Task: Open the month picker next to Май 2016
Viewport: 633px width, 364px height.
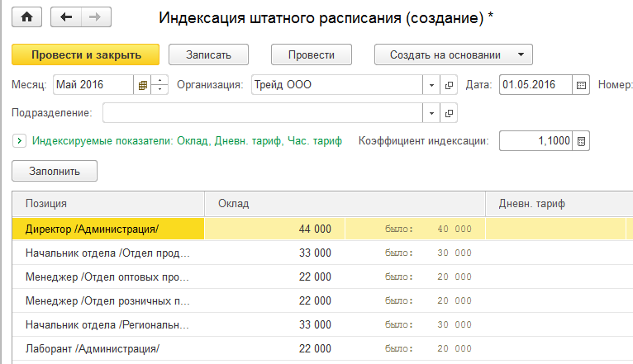Action: pyautogui.click(x=143, y=85)
